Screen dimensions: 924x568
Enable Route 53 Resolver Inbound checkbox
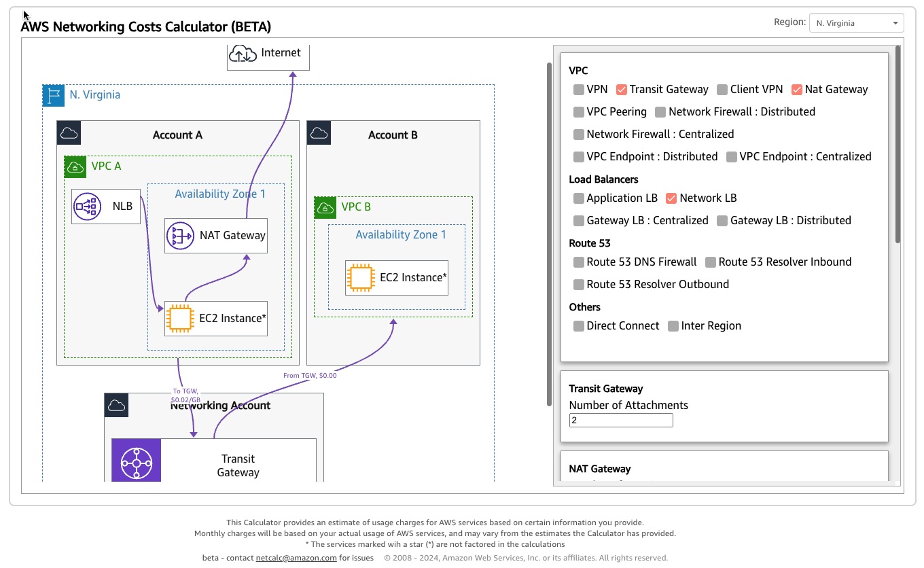point(711,262)
